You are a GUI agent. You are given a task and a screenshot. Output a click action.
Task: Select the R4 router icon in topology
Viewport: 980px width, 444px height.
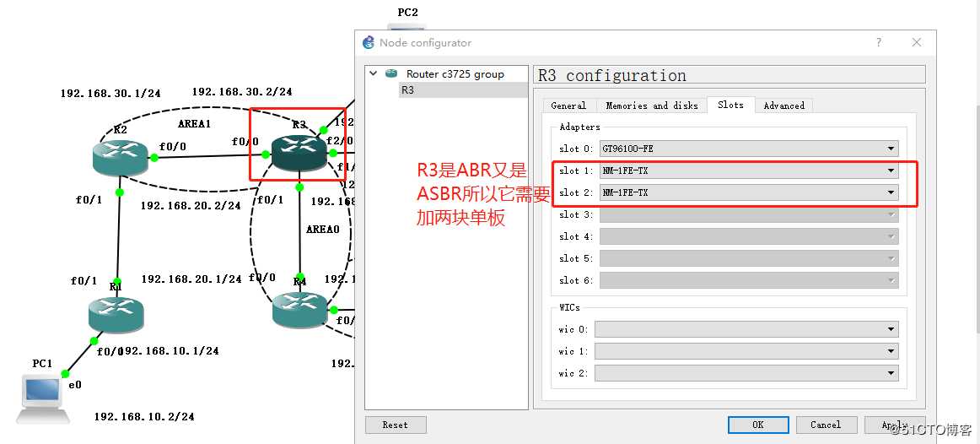click(300, 310)
